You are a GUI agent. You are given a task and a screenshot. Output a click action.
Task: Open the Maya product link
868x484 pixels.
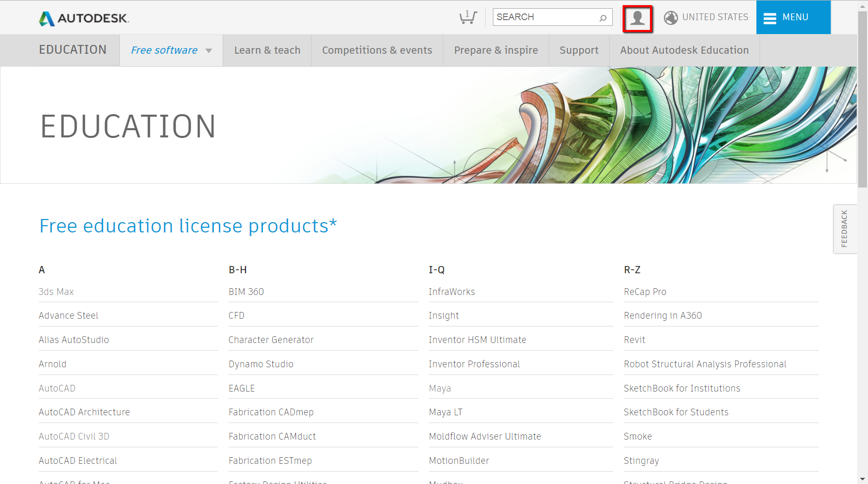(x=440, y=388)
